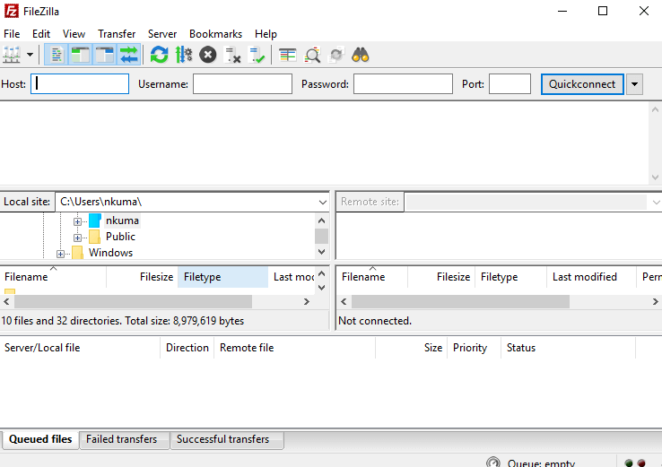Cancel the current operation

point(208,55)
